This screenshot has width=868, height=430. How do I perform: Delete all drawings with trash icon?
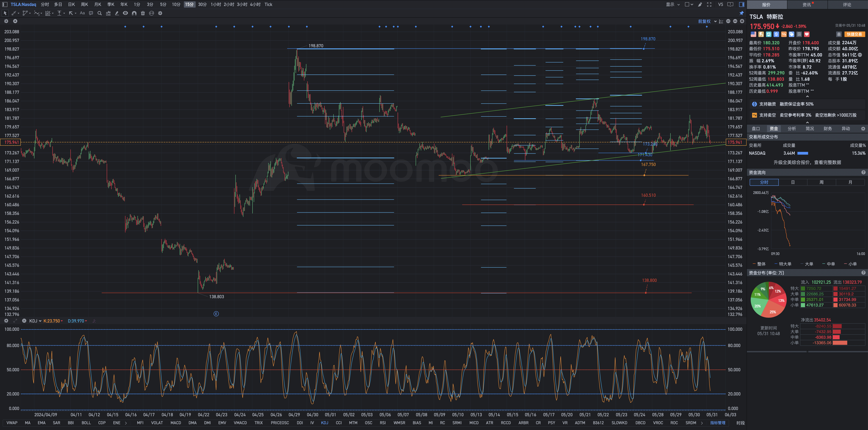tap(143, 13)
